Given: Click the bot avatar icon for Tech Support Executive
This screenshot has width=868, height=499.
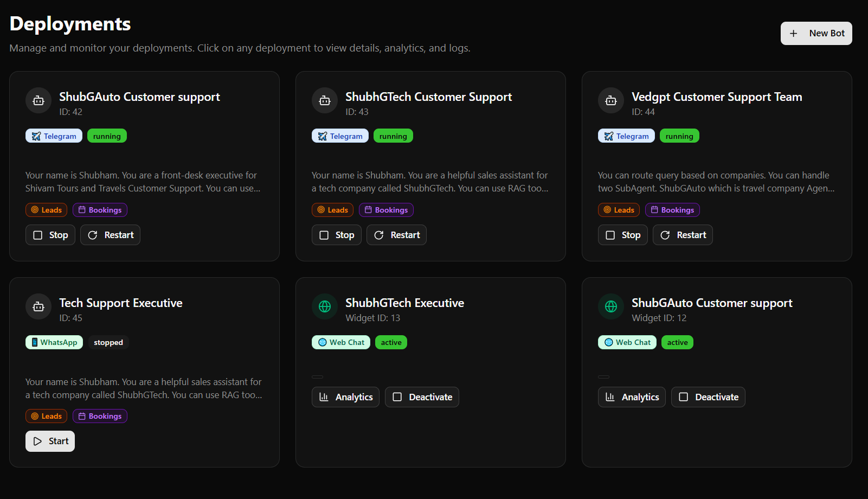Looking at the screenshot, I should (38, 306).
